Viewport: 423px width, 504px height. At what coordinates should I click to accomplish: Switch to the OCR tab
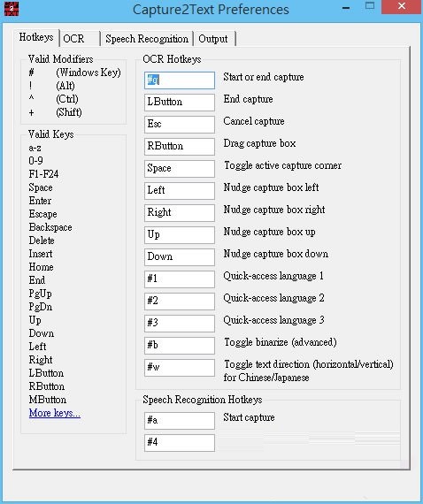(81, 39)
